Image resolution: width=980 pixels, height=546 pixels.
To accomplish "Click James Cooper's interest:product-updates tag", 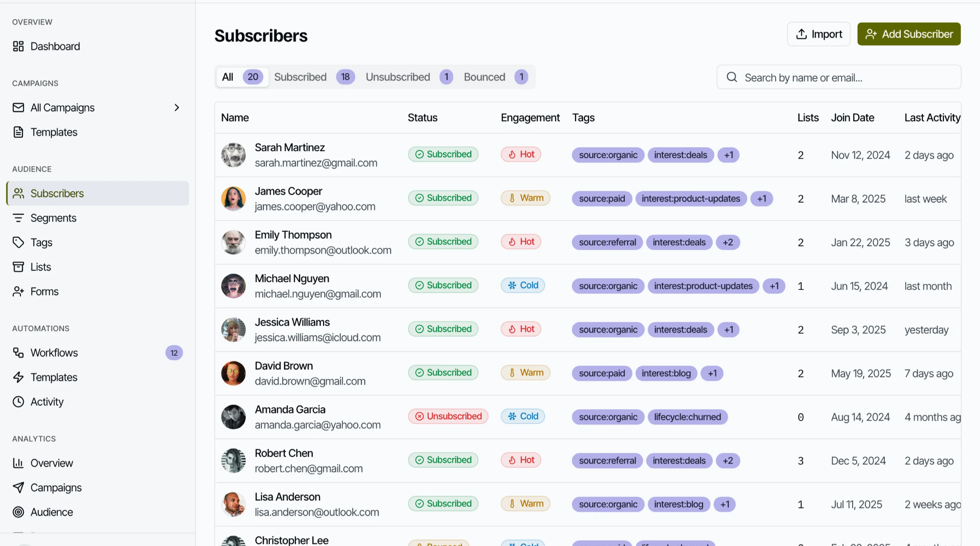I will click(691, 199).
